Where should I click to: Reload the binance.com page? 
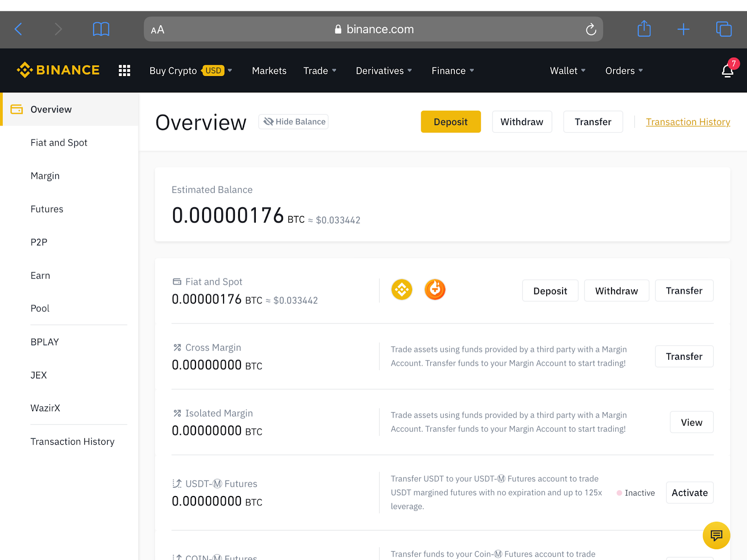(591, 29)
